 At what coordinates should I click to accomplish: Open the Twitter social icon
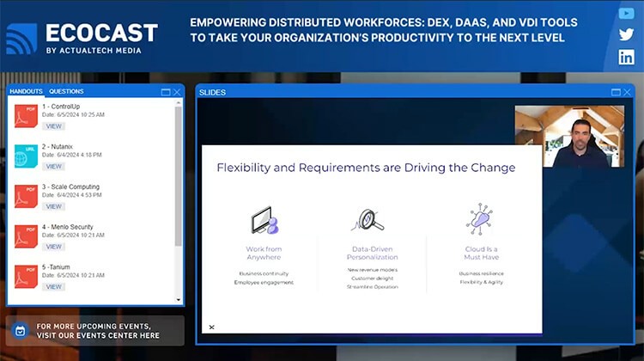626,35
